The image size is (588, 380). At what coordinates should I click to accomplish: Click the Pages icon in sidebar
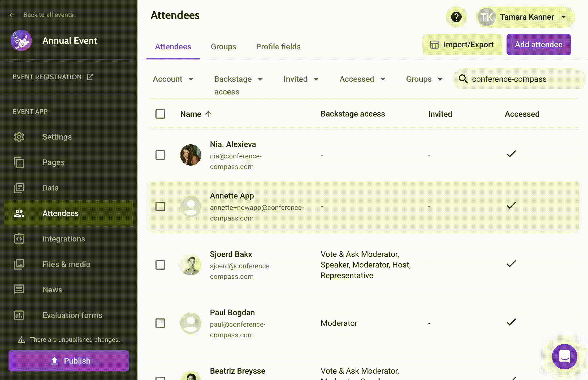point(19,162)
